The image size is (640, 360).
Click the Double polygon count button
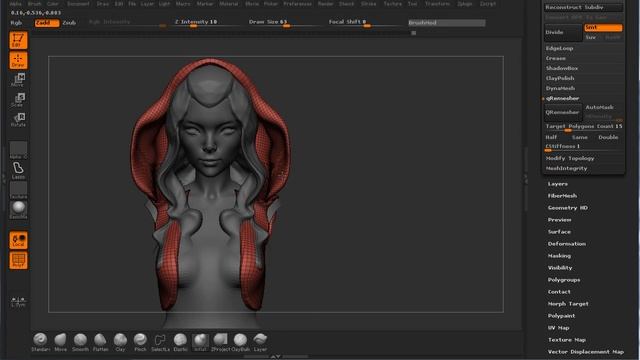[608, 137]
